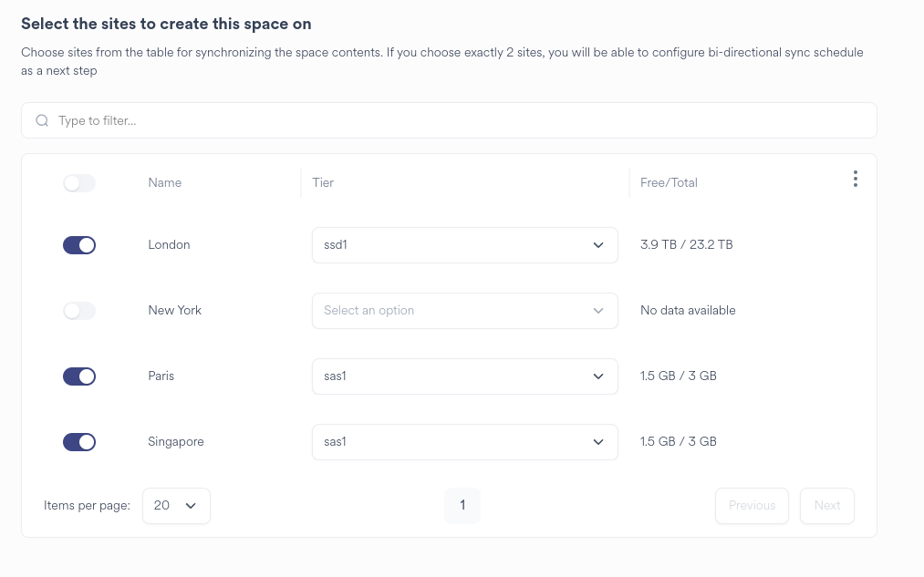The height and width of the screenshot is (577, 924).
Task: Click the Name column header
Action: coord(165,183)
